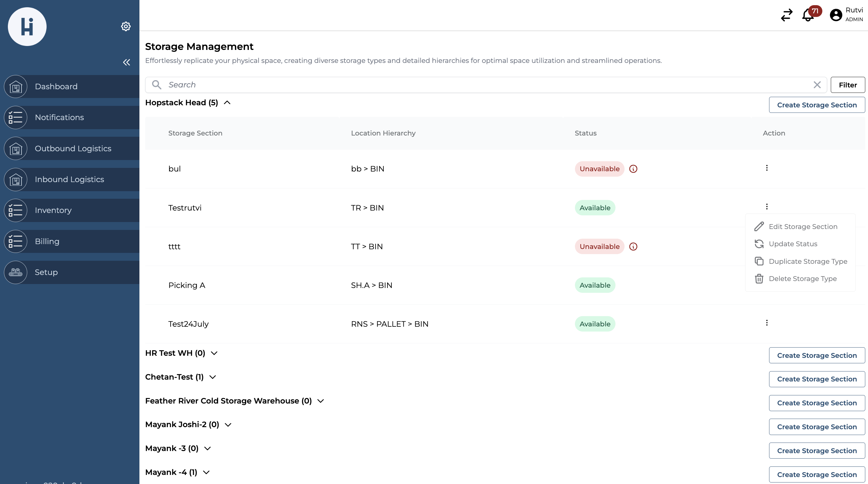The height and width of the screenshot is (484, 868).
Task: Clear the search field with X icon
Action: click(817, 85)
